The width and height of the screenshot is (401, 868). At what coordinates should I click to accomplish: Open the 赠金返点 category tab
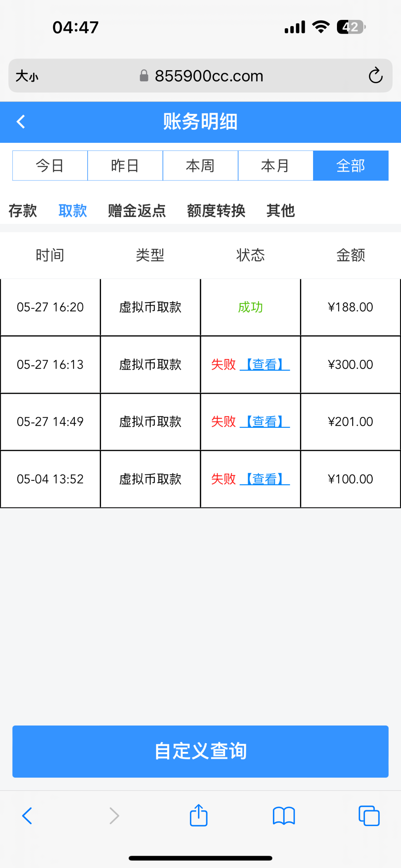coord(137,210)
